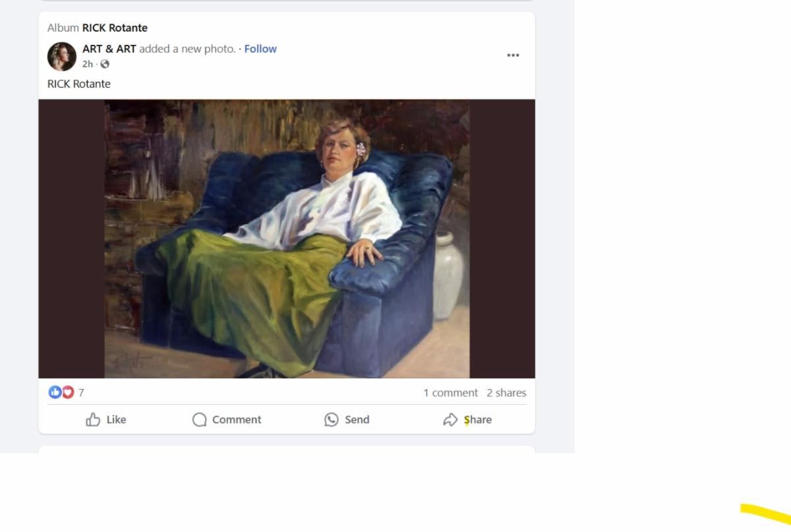Click the red heart reaction icon
This screenshot has width=791, height=532.
pos(67,393)
